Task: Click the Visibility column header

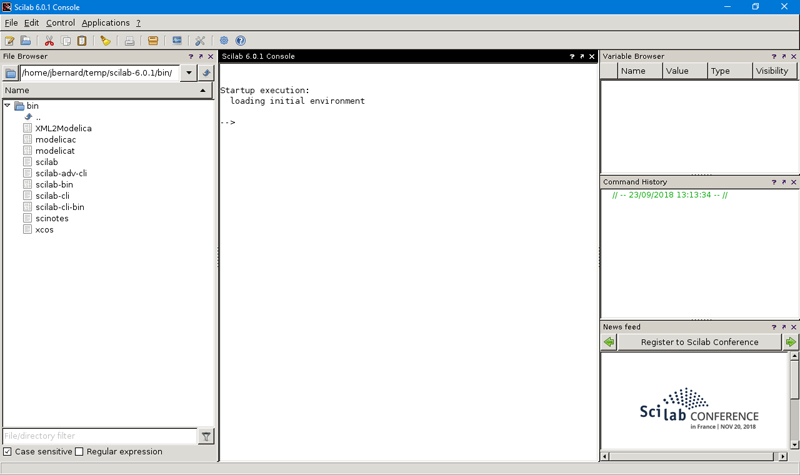Action: (x=774, y=71)
